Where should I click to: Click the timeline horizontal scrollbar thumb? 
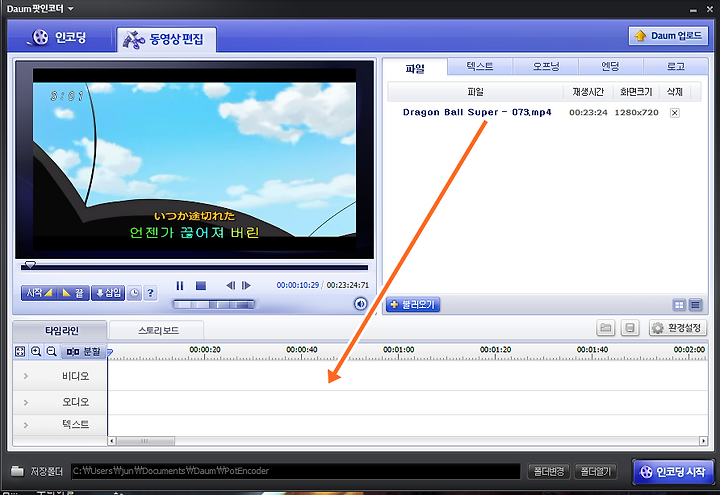point(145,441)
